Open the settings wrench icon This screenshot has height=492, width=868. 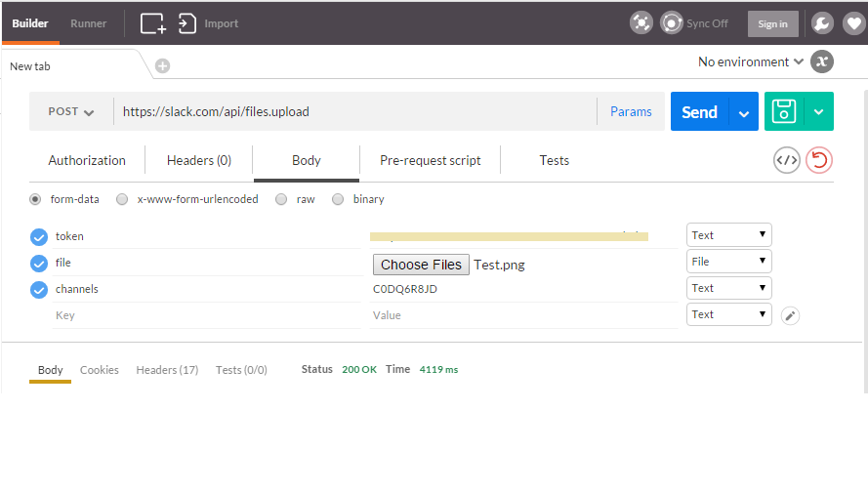(822, 23)
